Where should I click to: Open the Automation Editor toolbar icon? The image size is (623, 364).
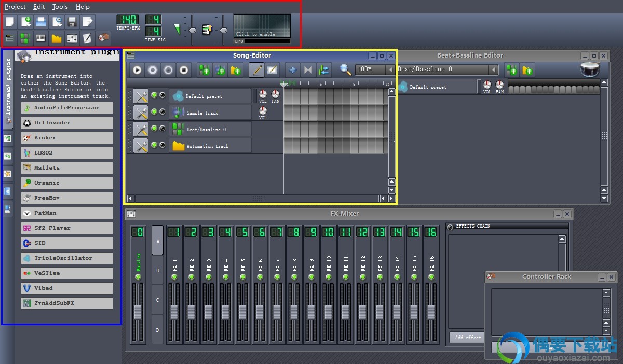coord(57,38)
